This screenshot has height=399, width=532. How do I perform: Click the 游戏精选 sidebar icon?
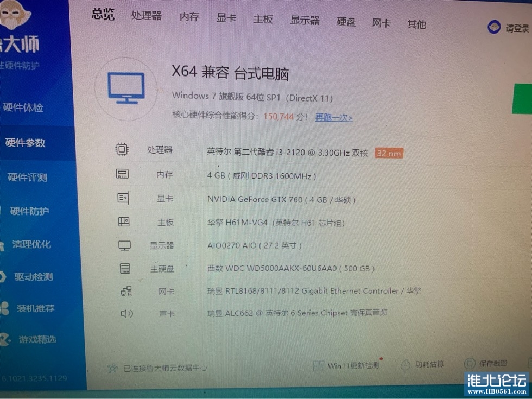point(5,339)
